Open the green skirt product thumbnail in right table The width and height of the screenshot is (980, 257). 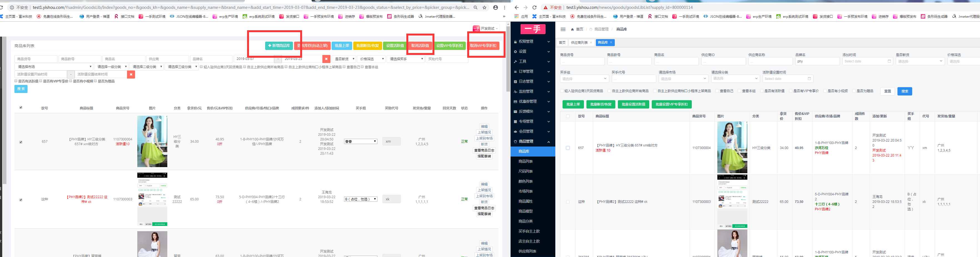click(732, 147)
